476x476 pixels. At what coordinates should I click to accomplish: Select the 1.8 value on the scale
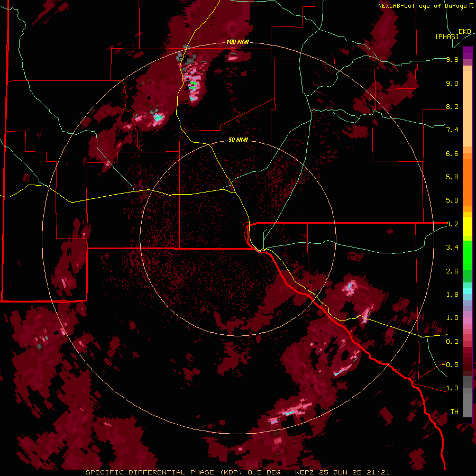(452, 295)
